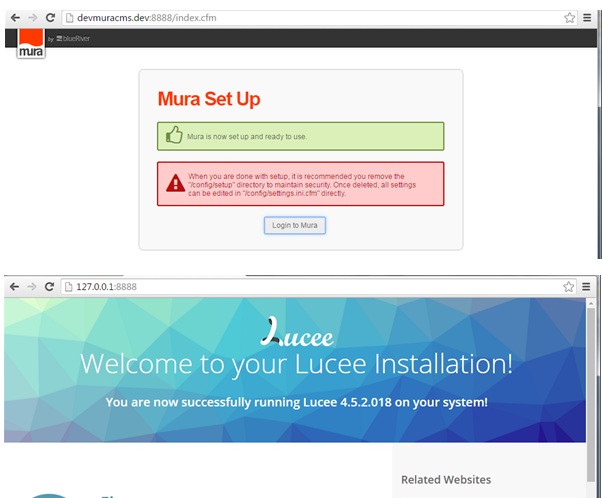Click thumbs-up icon in green success message

pos(174,135)
